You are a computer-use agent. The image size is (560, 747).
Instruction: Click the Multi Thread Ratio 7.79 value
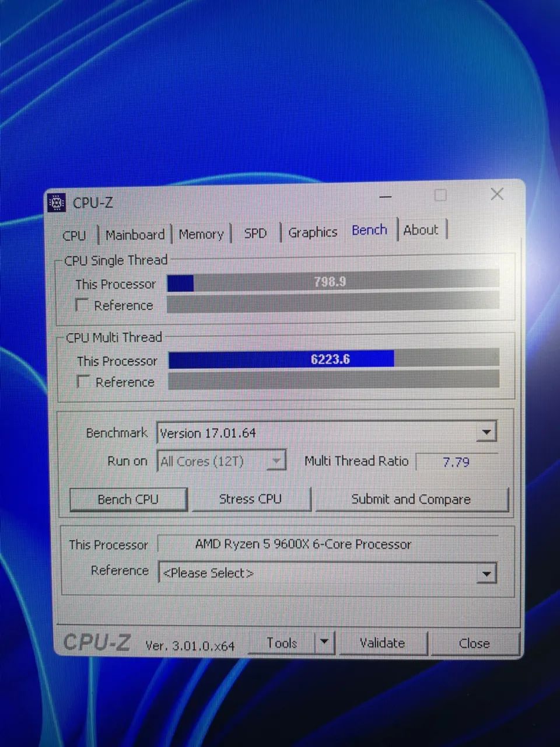456,462
